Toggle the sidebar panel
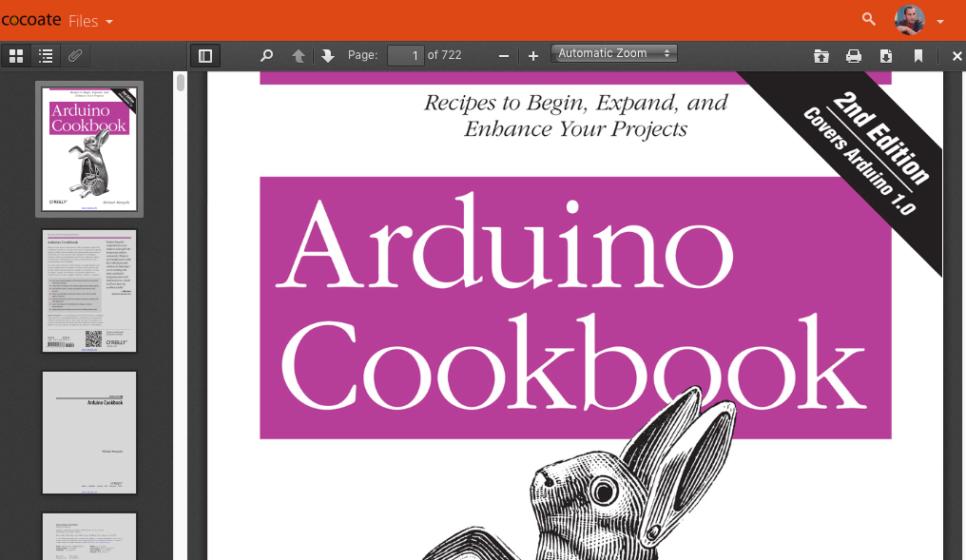 coord(205,56)
